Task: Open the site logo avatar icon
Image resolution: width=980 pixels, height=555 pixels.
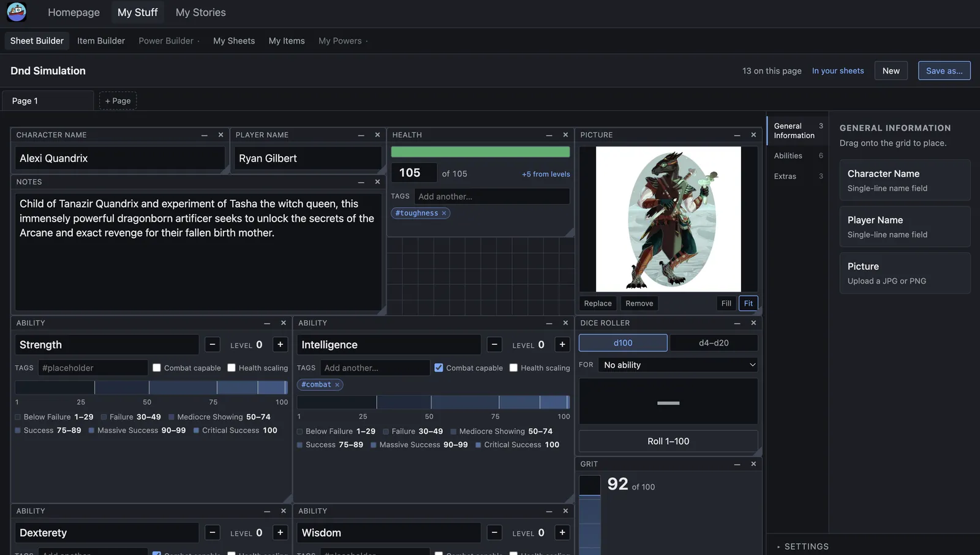Action: [x=17, y=12]
